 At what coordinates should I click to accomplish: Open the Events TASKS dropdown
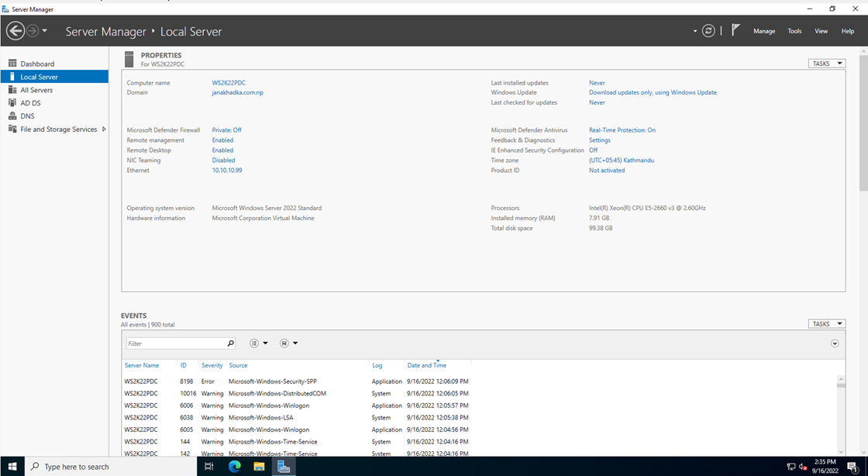826,323
